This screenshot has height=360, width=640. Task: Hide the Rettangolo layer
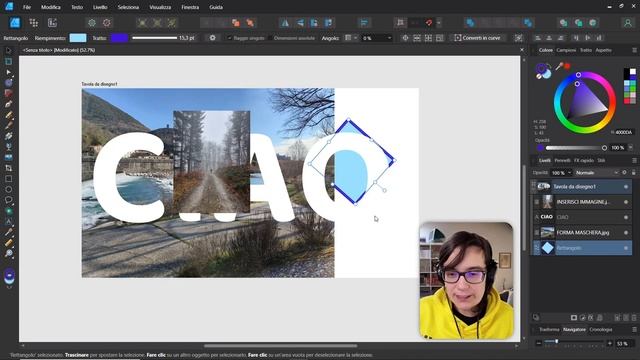(x=626, y=248)
